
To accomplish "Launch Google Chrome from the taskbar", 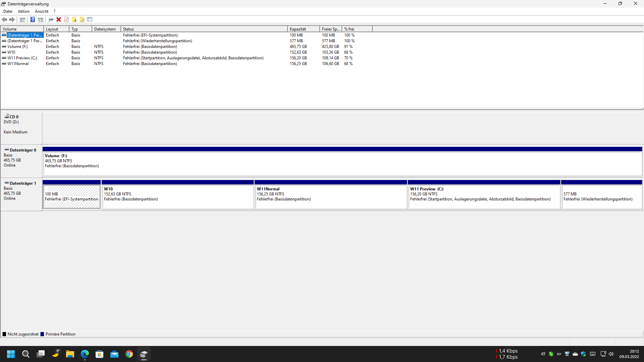I will tap(129, 354).
